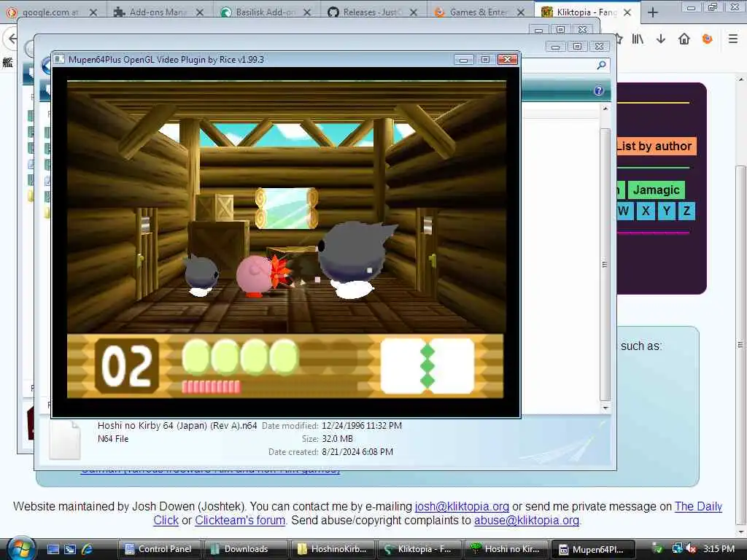
Task: Launch Internet Explorer from quick launch
Action: 88,549
